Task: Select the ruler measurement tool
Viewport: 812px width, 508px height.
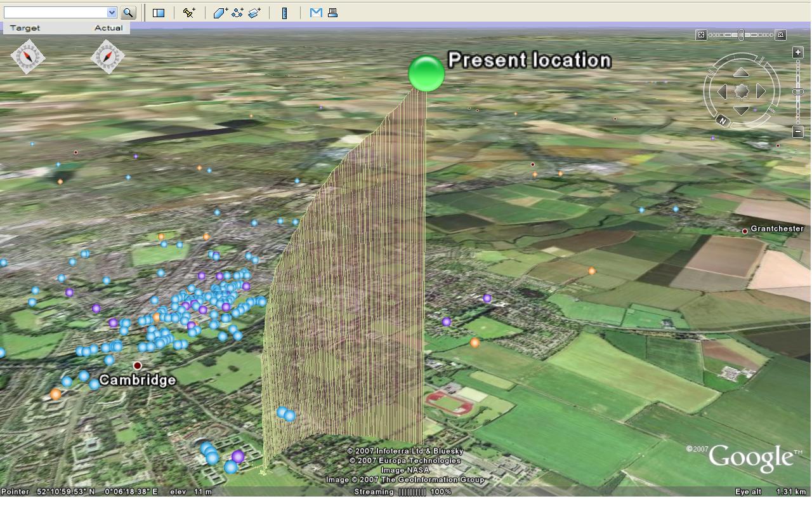Action: coord(285,12)
